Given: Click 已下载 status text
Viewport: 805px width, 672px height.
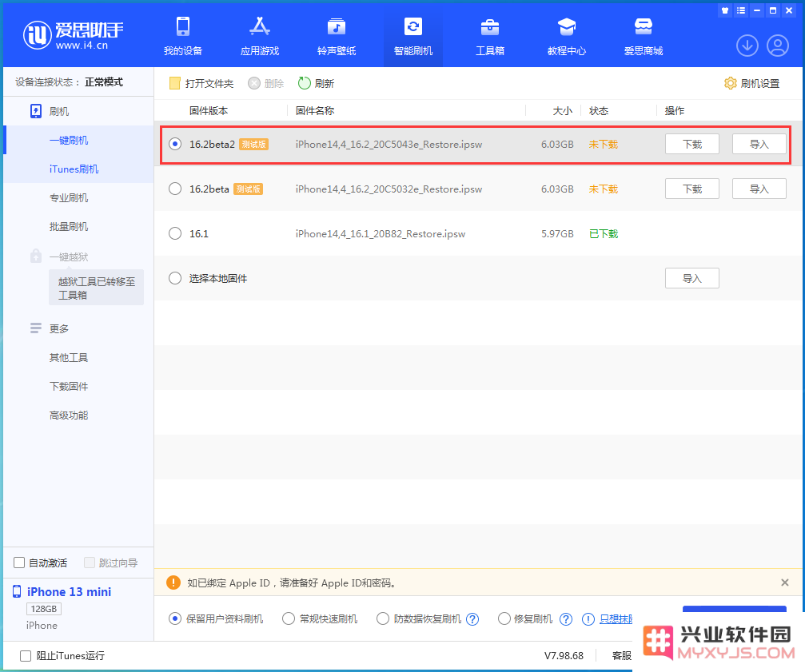Looking at the screenshot, I should (604, 234).
